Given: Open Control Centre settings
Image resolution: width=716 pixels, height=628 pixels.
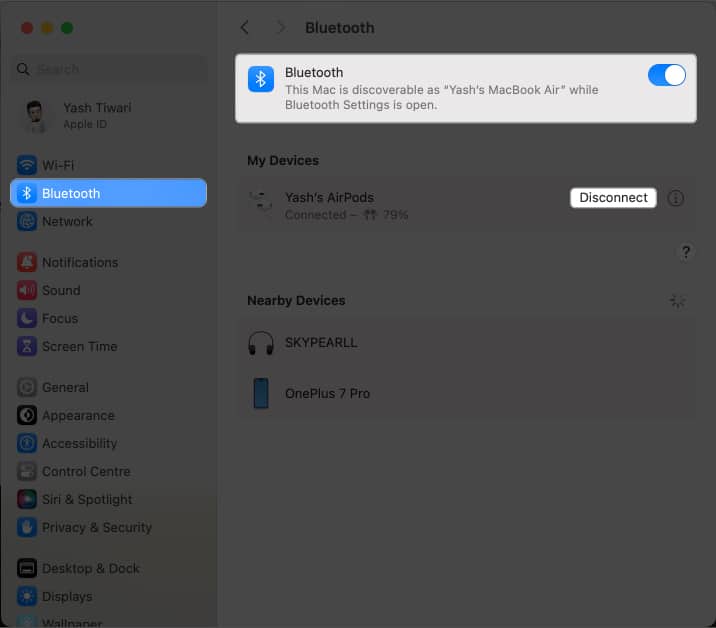Looking at the screenshot, I should [109, 471].
